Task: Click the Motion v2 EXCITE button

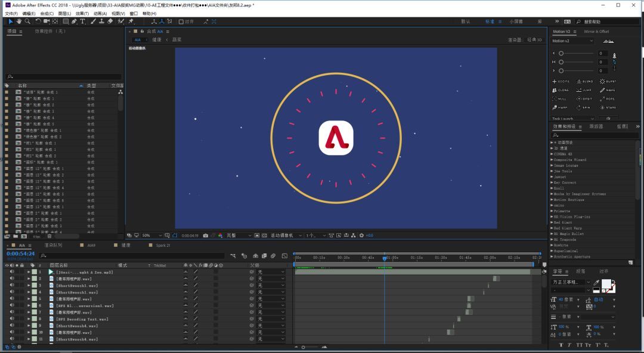Action: (561, 81)
